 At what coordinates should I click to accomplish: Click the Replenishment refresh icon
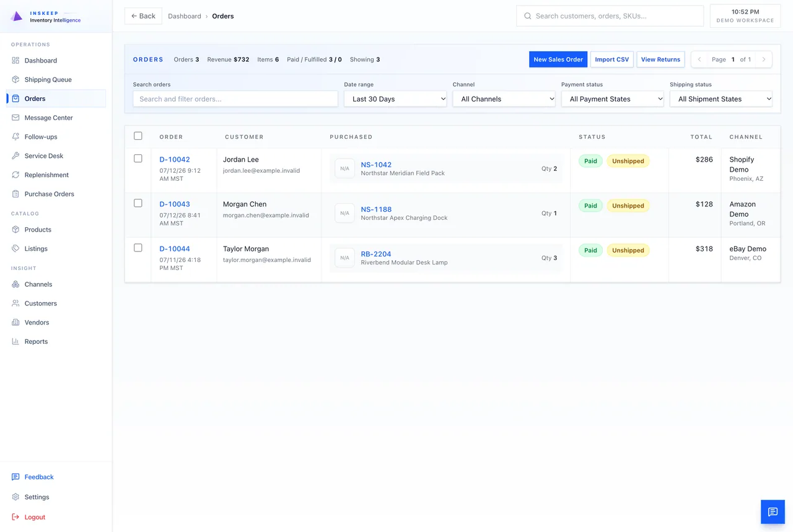pyautogui.click(x=15, y=175)
